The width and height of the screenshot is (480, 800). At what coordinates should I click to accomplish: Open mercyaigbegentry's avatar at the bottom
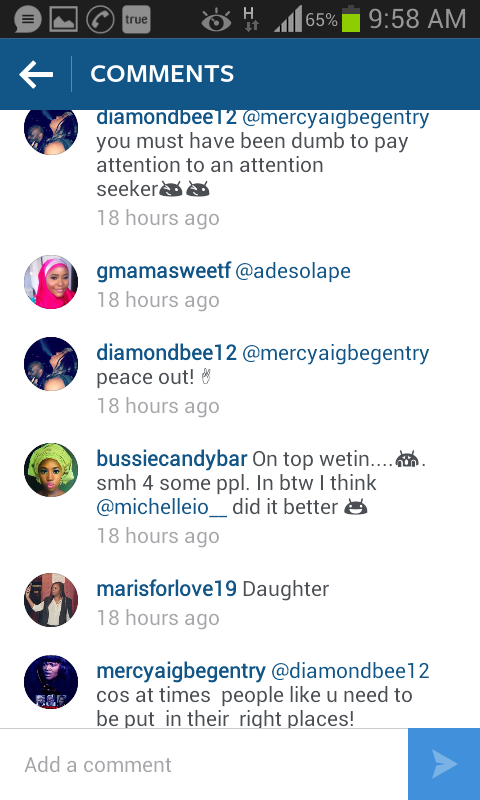pyautogui.click(x=51, y=682)
